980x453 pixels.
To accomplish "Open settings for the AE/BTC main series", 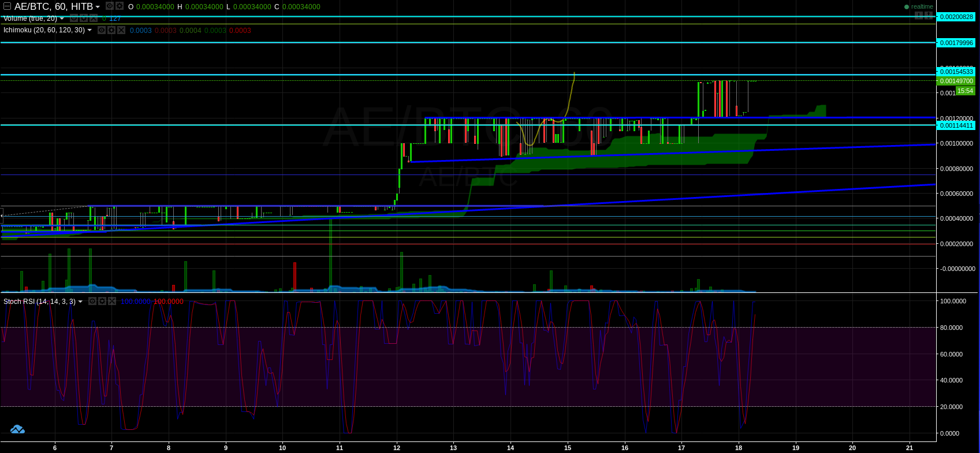I will tap(119, 6).
